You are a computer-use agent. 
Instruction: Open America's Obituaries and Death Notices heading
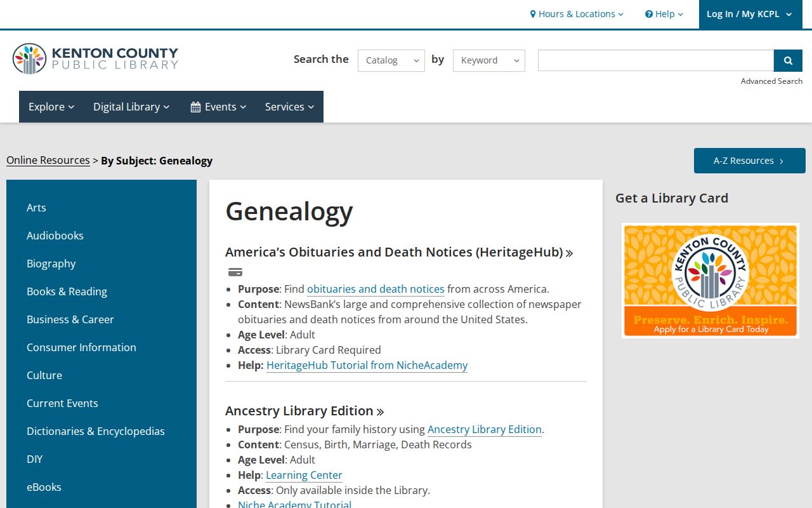[399, 252]
